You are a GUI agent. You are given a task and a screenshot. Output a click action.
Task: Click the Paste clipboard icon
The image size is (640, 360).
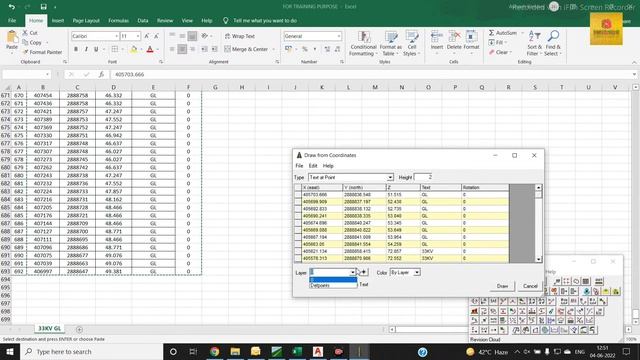(12, 38)
